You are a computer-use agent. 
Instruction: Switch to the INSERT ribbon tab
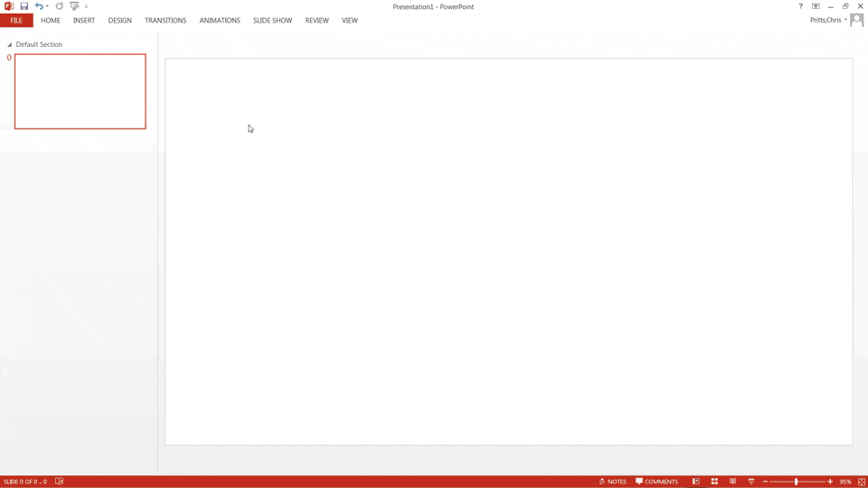coord(84,21)
